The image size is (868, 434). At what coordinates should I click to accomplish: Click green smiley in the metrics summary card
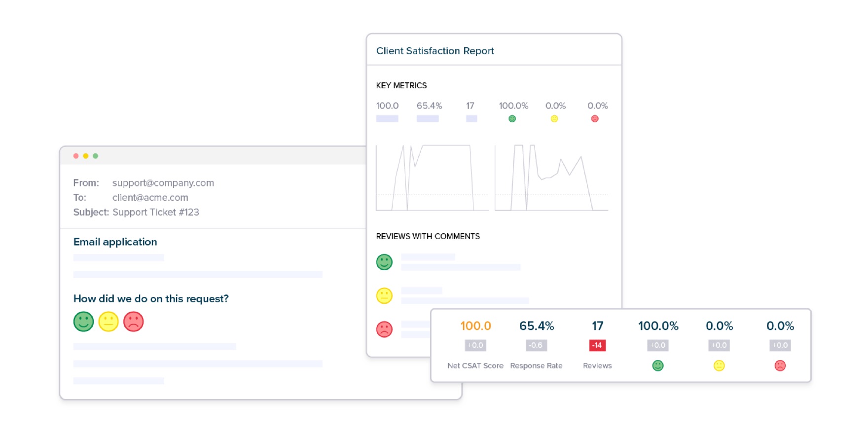coord(658,365)
